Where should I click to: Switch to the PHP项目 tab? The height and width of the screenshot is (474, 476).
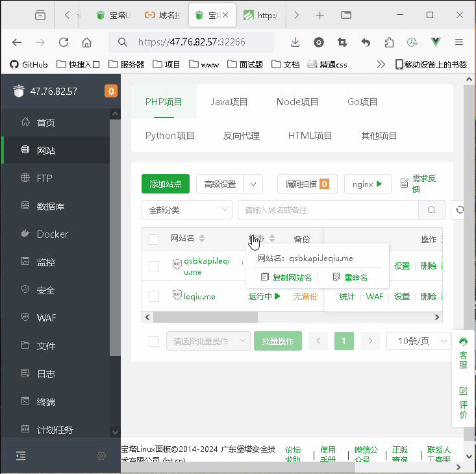pos(164,102)
